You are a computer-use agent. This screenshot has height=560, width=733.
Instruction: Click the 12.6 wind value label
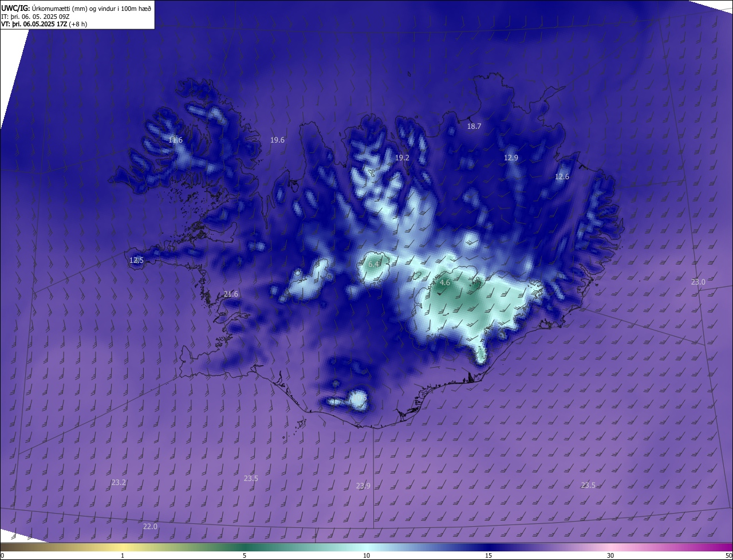[562, 177]
